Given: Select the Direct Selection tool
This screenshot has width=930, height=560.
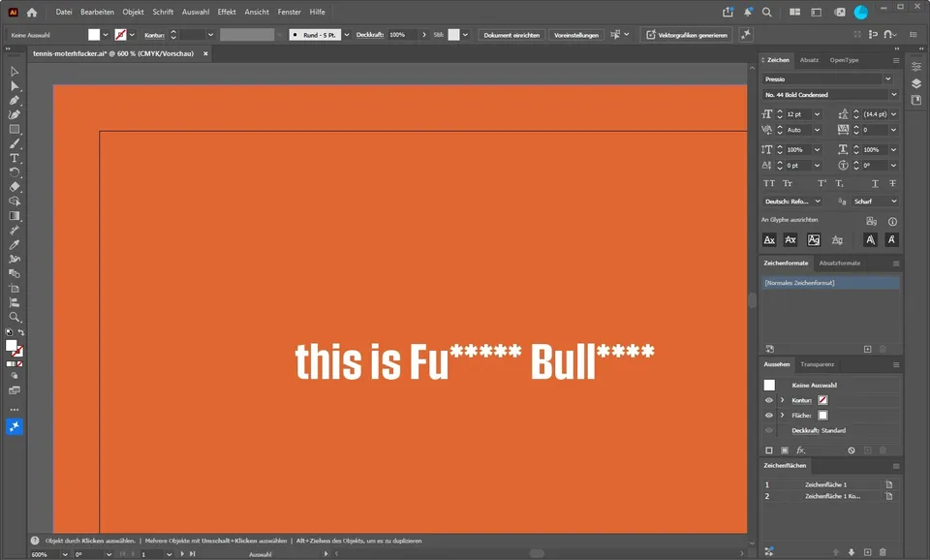Looking at the screenshot, I should [x=15, y=86].
